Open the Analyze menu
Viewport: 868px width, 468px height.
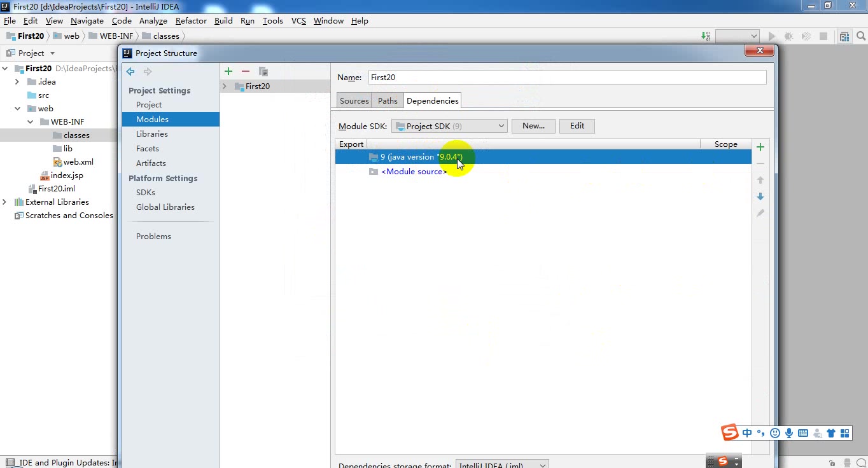pyautogui.click(x=153, y=20)
